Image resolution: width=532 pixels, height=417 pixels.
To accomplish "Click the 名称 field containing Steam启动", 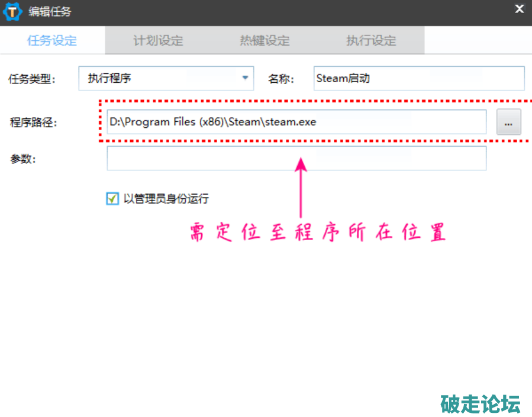I will pyautogui.click(x=419, y=78).
